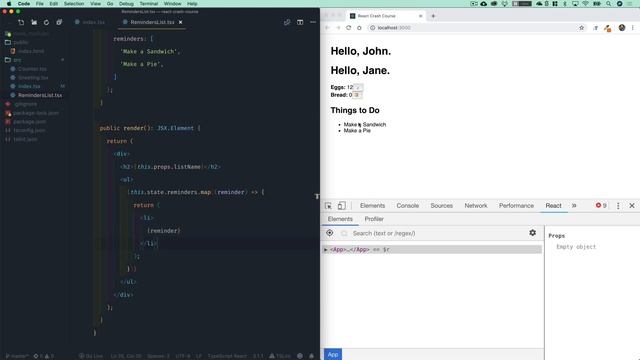The width and height of the screenshot is (640, 360).
Task: Bookmark this page with star icon
Action: pyautogui.click(x=582, y=28)
